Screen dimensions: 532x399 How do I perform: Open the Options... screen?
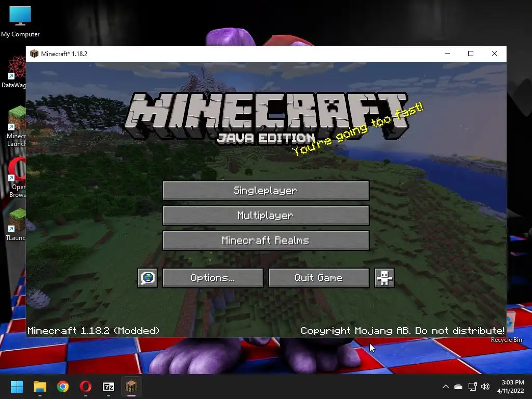212,278
